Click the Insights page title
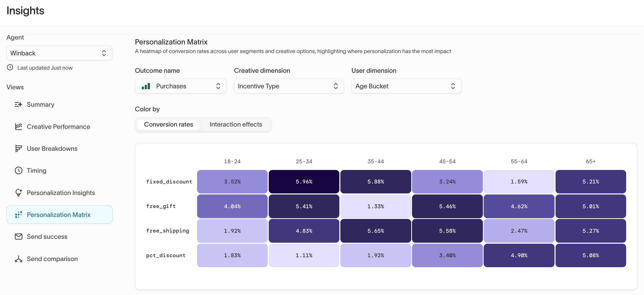The width and height of the screenshot is (644, 295). tap(25, 11)
